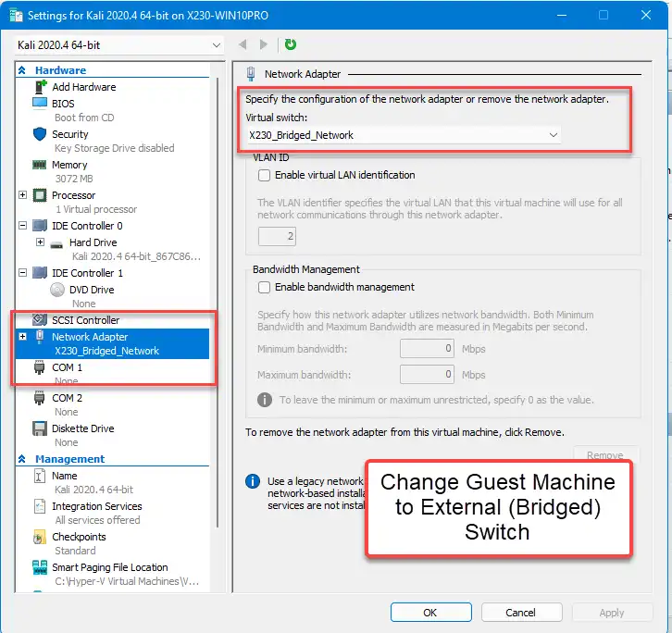Click the 'Boot from CD' text

[84, 118]
